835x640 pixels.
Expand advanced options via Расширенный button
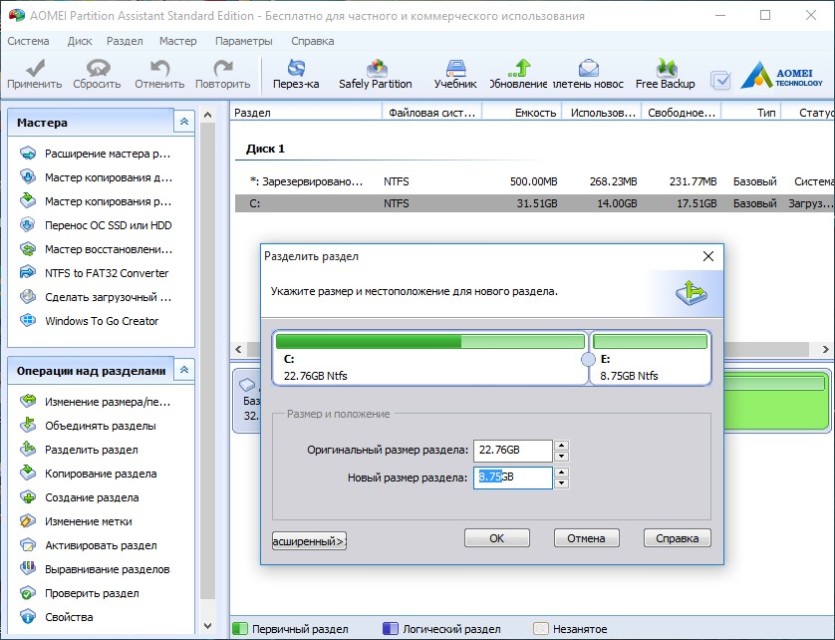(x=309, y=541)
